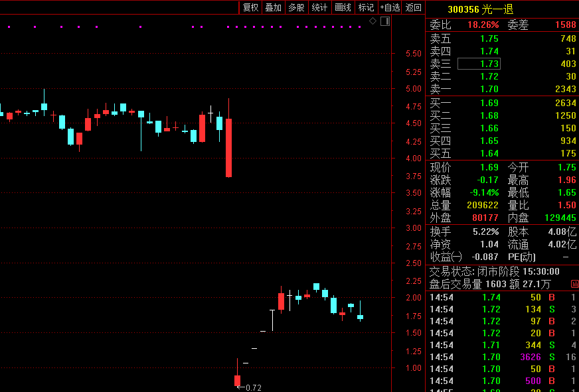
Task: Click 最低 value 1.65
Action: [x=567, y=192]
